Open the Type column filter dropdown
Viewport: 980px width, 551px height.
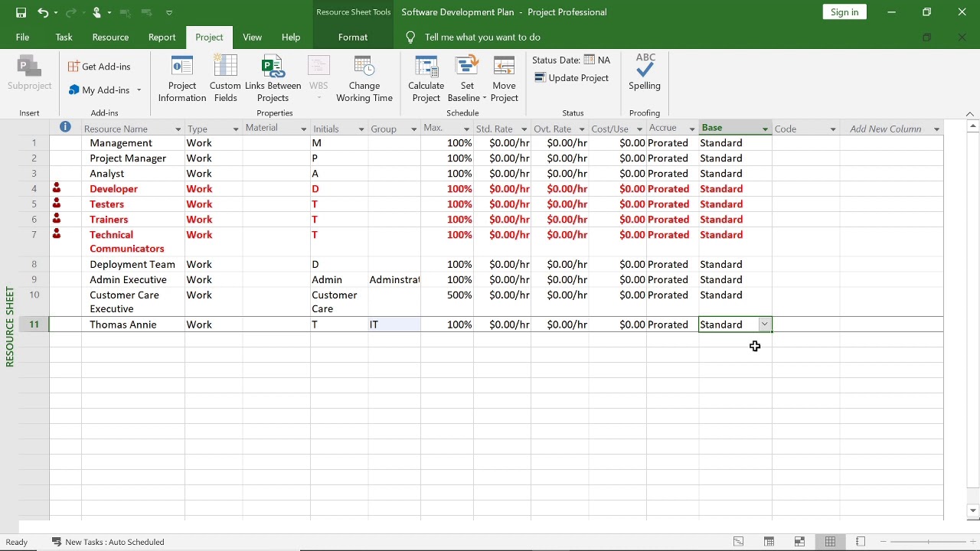click(236, 129)
